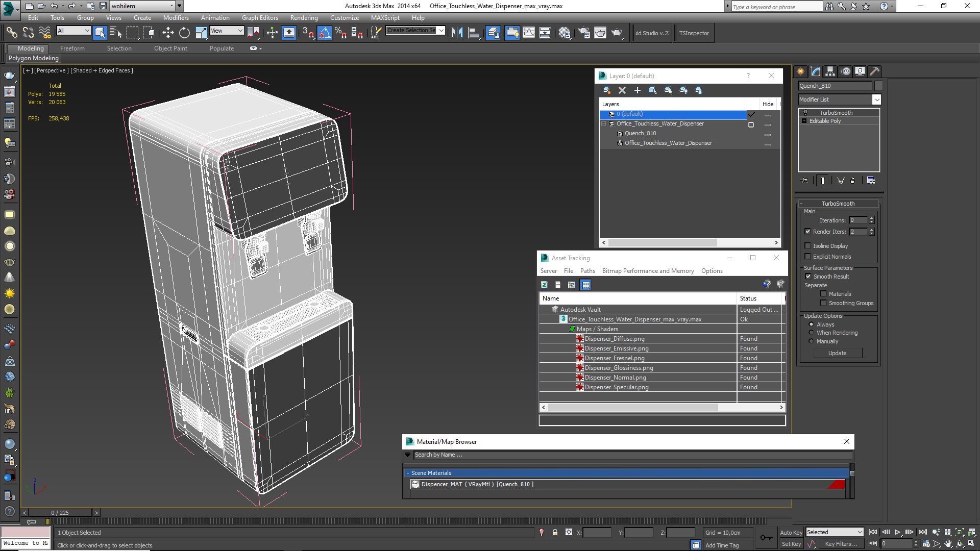Refresh the Asset Tracking list

point(544,285)
